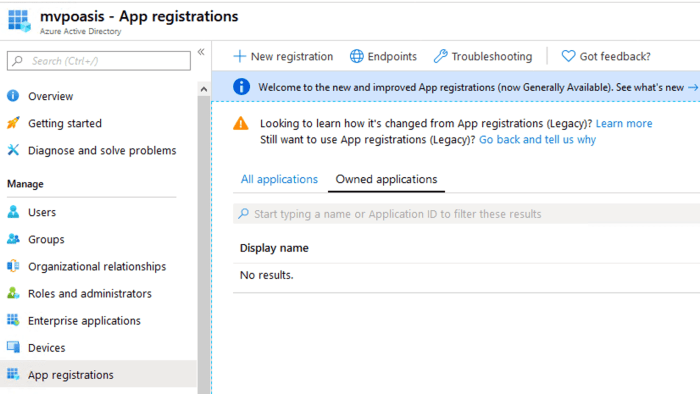The width and height of the screenshot is (700, 394).
Task: Follow the Learn more link
Action: pyautogui.click(x=624, y=124)
